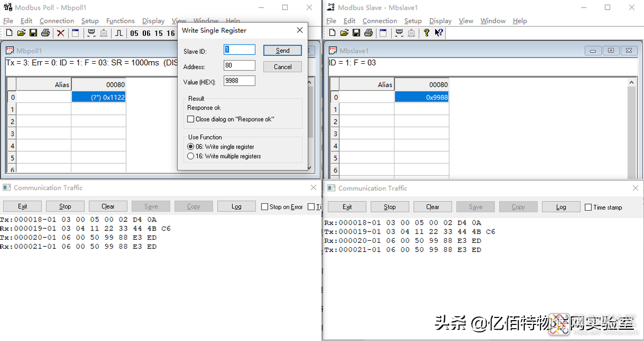Click window setup icon in Modbus Slave toolbar

383,33
